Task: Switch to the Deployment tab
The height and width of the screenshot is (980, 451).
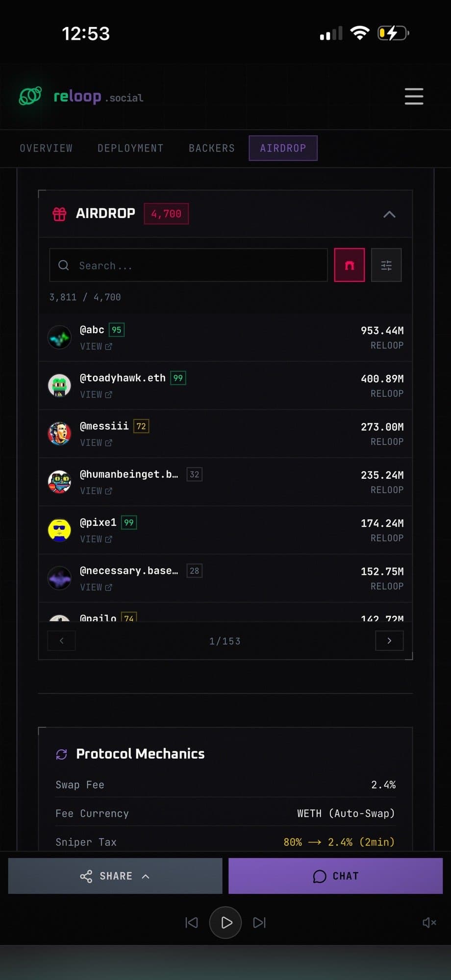Action: 130,148
